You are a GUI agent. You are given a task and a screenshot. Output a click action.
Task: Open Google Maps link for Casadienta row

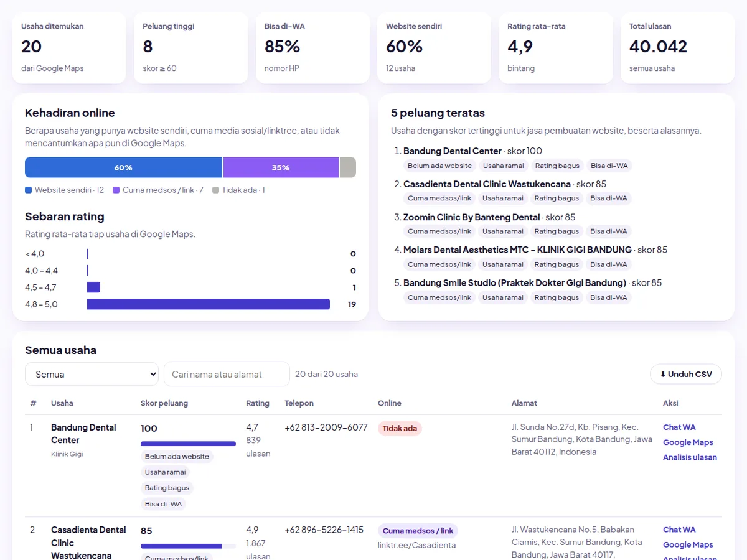[x=688, y=544]
